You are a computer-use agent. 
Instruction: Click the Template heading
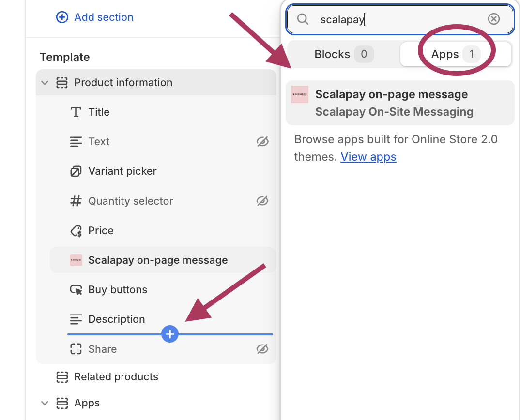click(x=65, y=57)
